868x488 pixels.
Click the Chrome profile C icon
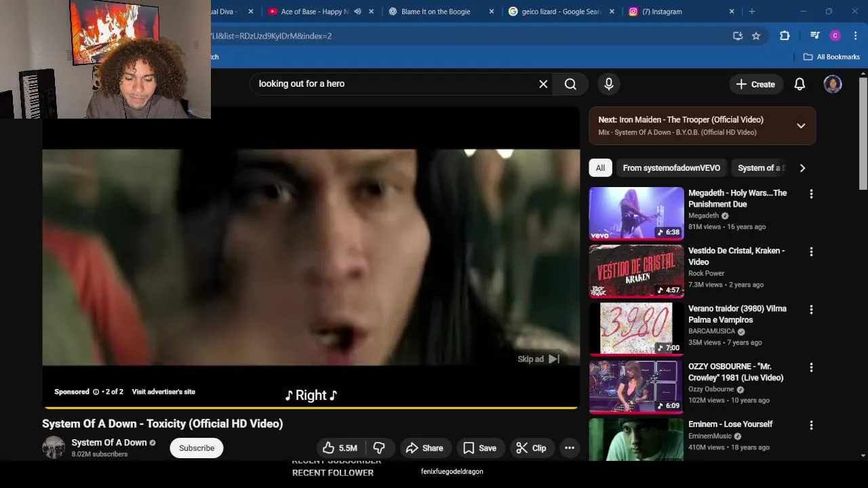click(835, 36)
